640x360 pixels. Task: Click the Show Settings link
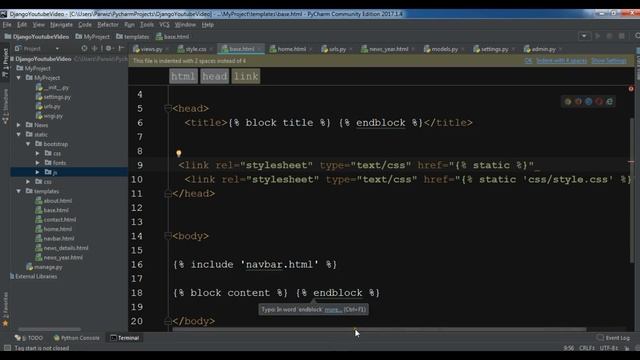click(x=609, y=61)
